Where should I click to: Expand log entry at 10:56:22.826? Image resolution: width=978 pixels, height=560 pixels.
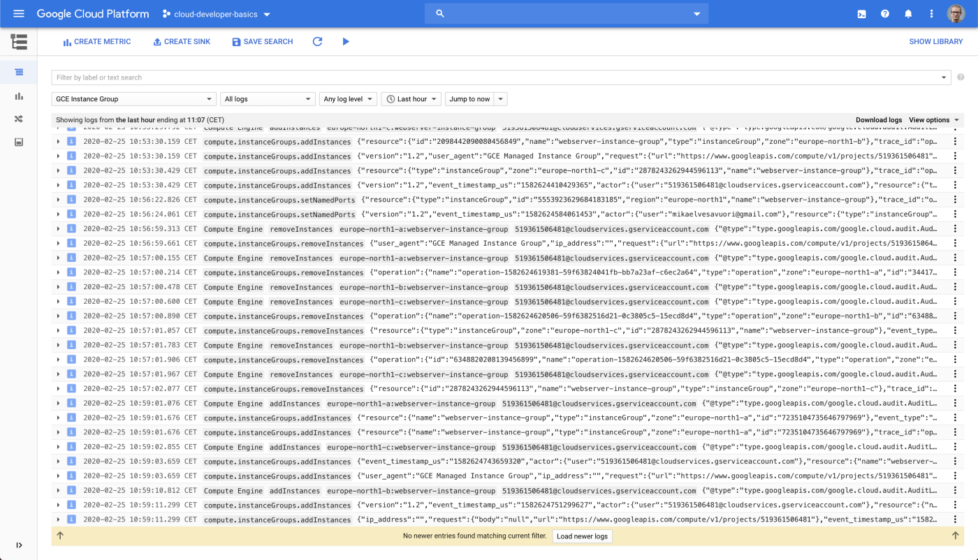59,200
